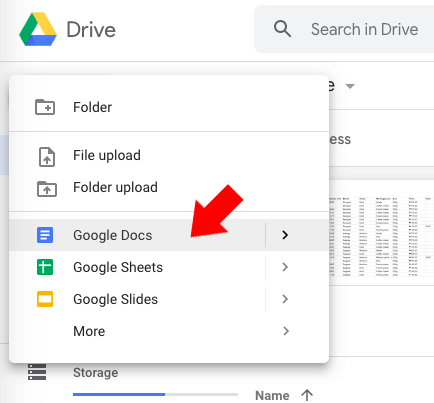Focus the Search in Drive field
Screen dimensions: 434x403
[344, 29]
